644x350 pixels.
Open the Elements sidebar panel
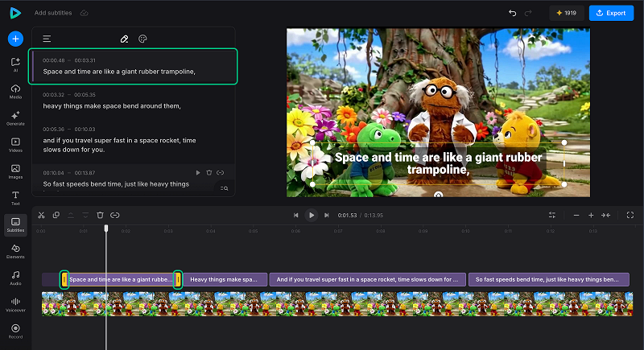tap(15, 251)
